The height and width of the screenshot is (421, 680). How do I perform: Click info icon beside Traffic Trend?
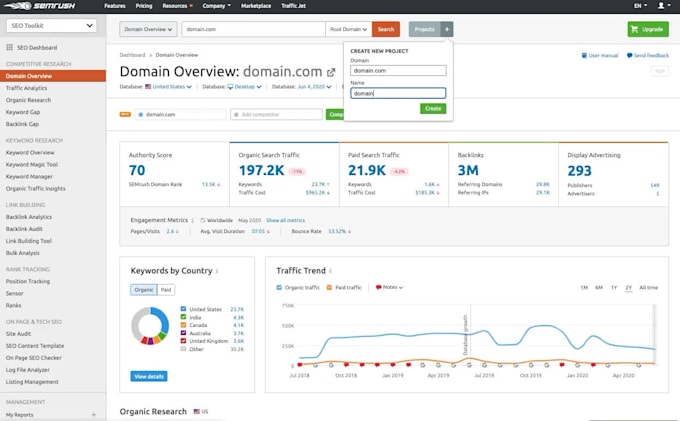pos(330,271)
